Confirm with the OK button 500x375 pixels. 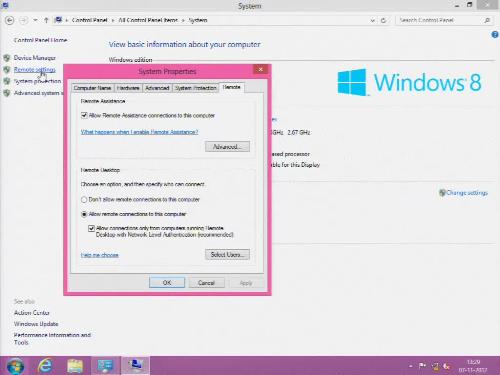point(167,283)
